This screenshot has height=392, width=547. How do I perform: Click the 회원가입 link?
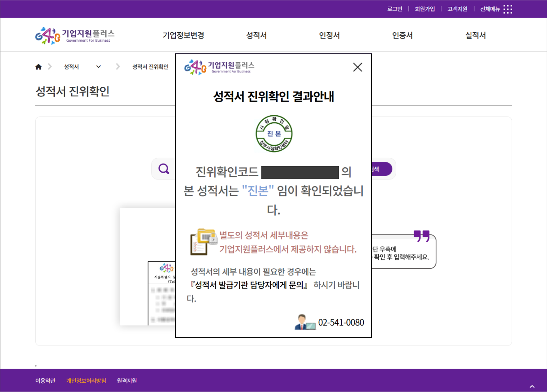(x=425, y=9)
